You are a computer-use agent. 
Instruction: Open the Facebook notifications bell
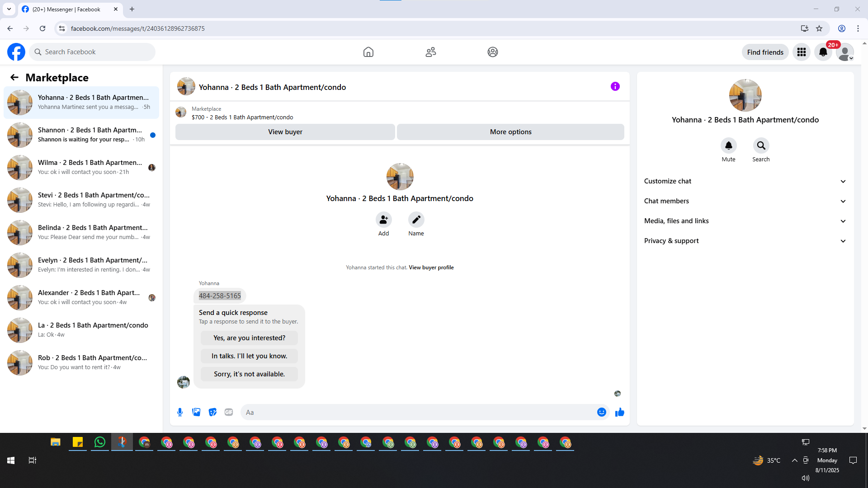pyautogui.click(x=823, y=52)
